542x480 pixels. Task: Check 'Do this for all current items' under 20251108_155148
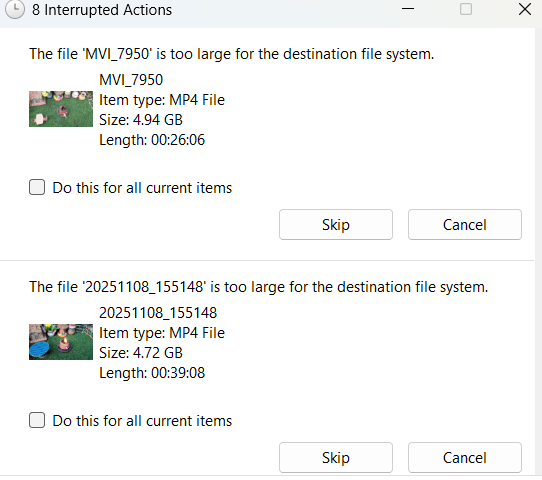tap(37, 420)
